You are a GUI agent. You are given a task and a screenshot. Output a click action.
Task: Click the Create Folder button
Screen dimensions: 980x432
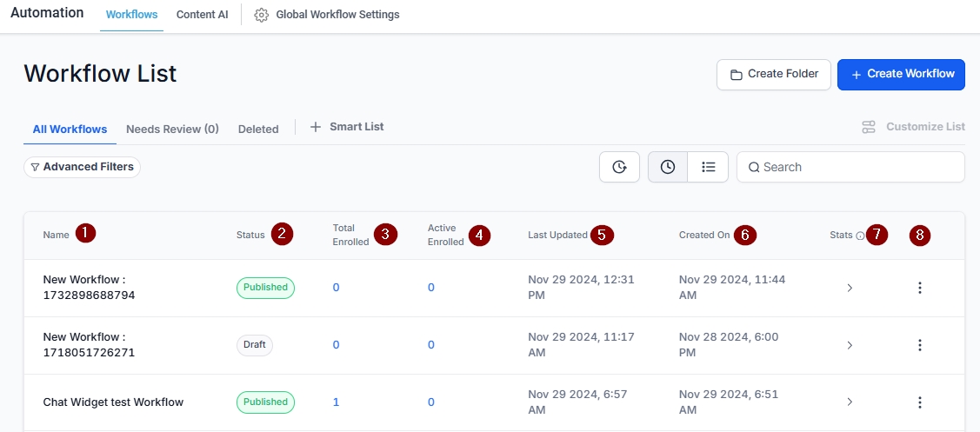tap(773, 74)
